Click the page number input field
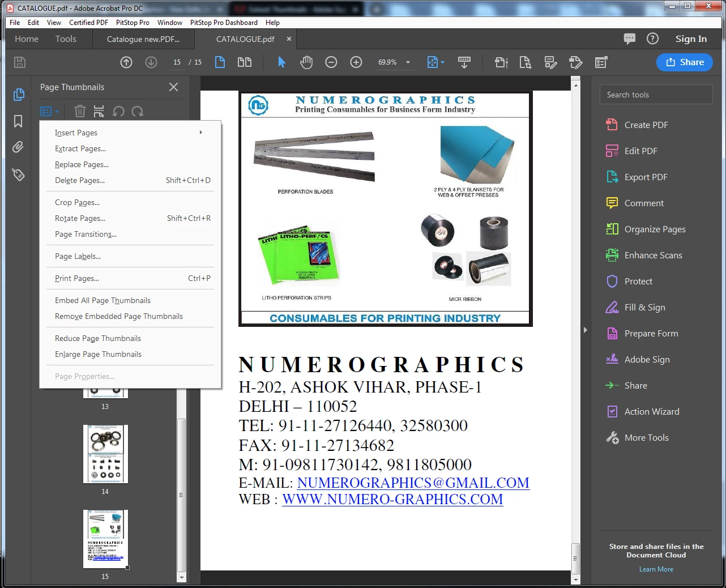The image size is (726, 588). pyautogui.click(x=177, y=62)
